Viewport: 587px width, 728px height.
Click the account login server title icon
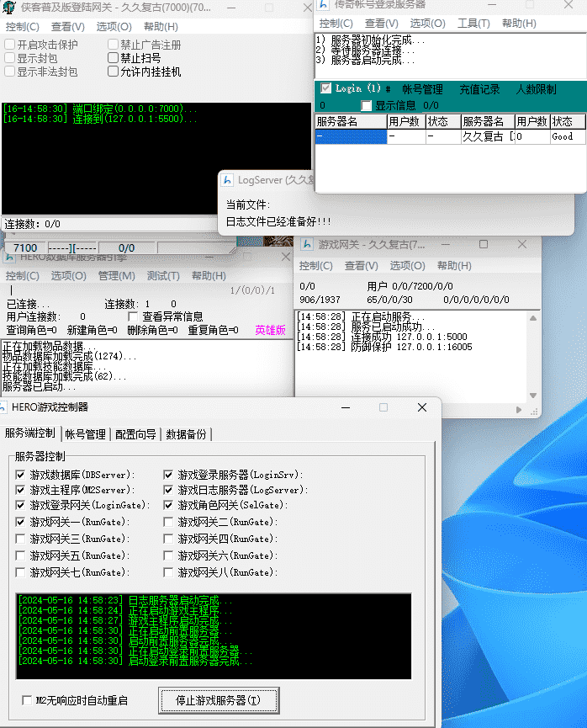[x=324, y=5]
